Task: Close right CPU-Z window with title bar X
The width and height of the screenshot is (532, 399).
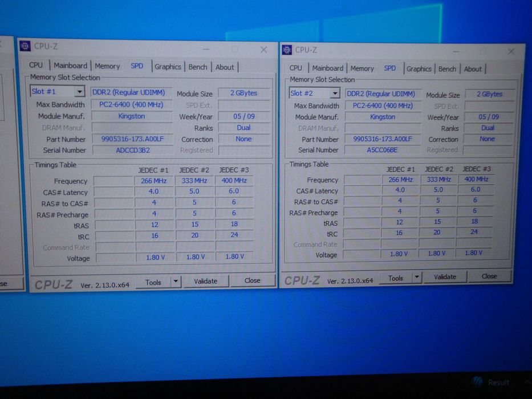Action: pos(511,51)
